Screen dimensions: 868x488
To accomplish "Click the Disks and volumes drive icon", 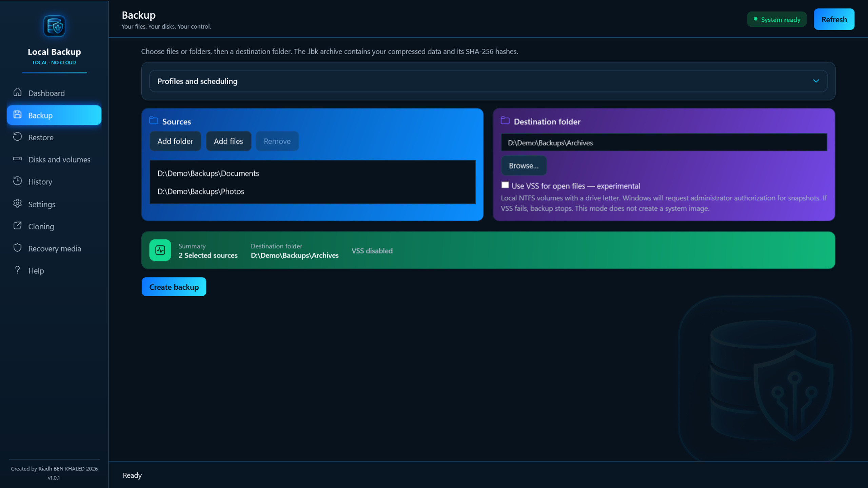I will point(17,159).
